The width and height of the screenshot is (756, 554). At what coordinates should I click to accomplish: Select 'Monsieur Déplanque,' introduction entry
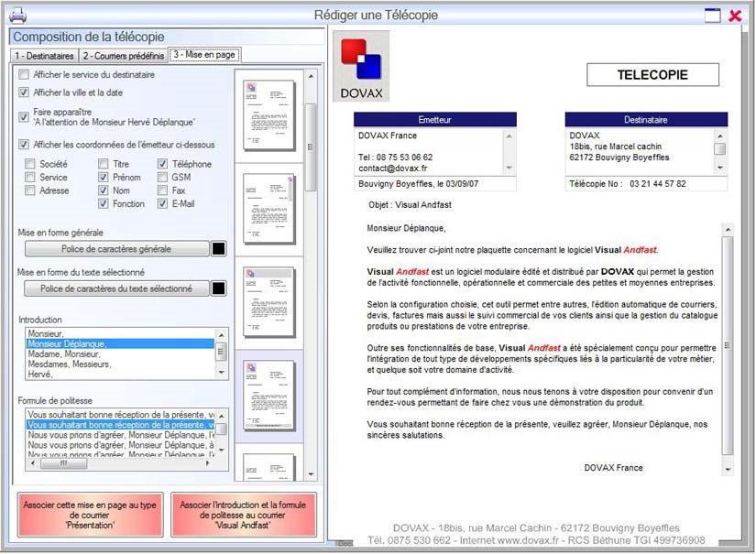pos(119,344)
